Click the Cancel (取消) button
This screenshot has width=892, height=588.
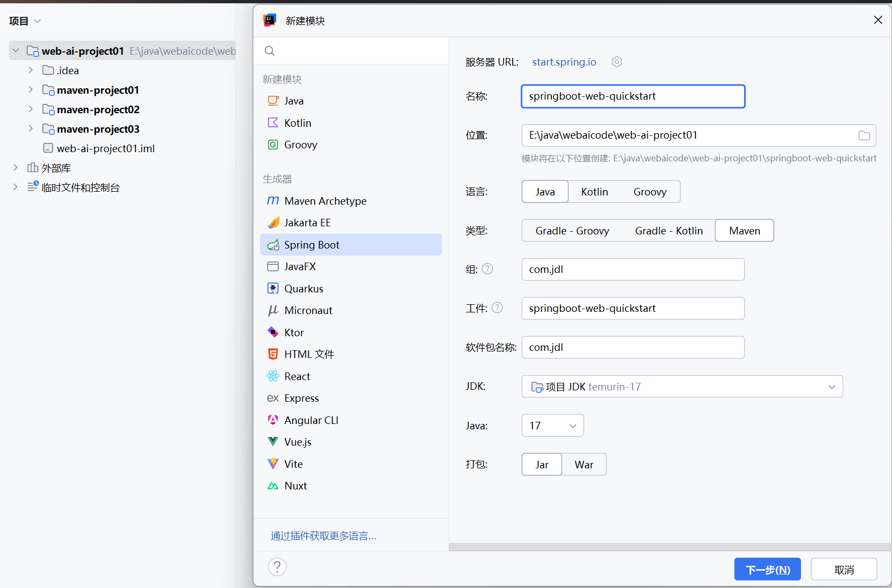tap(844, 570)
